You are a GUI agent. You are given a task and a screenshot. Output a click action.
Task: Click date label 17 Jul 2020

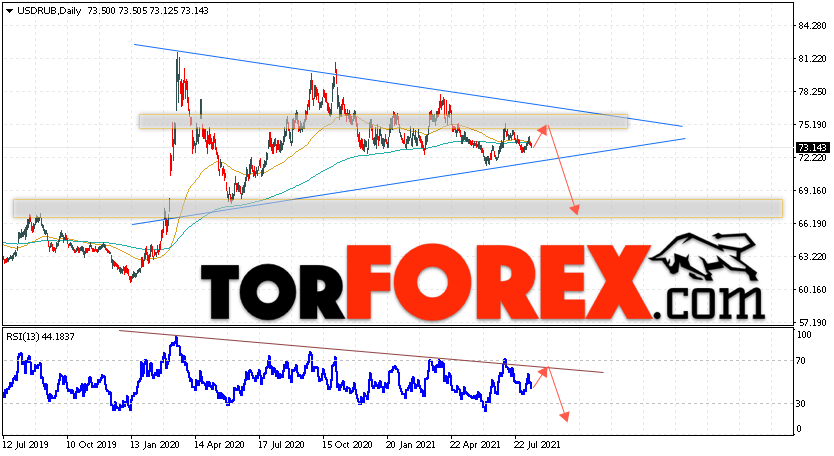click(281, 444)
